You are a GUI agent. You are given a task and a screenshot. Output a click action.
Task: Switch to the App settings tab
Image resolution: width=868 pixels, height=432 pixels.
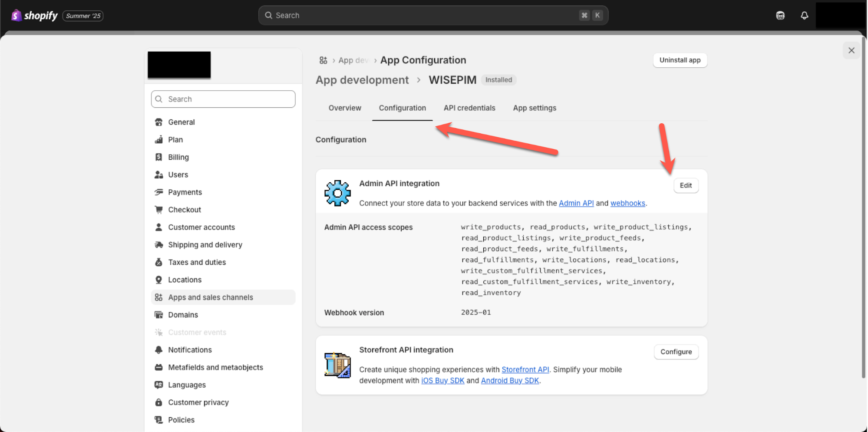pyautogui.click(x=534, y=108)
